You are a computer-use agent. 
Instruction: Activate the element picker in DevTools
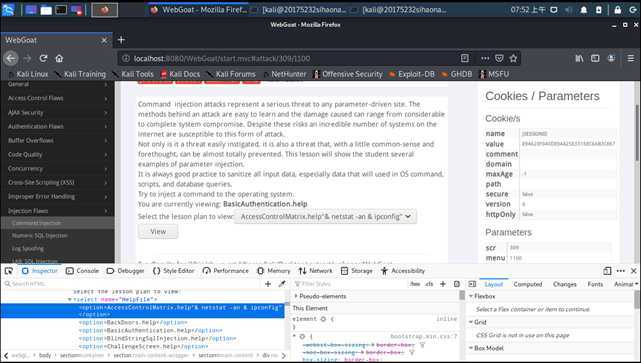click(9, 271)
